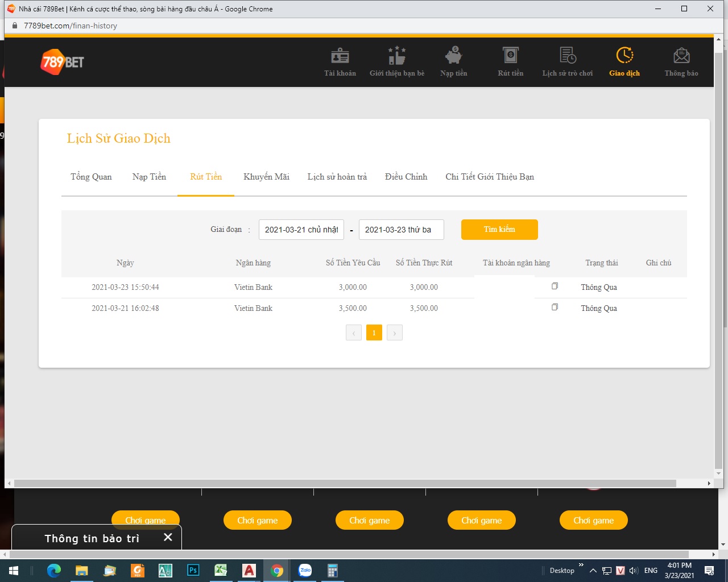Close the Thông tin bảo trì popup
This screenshot has height=582, width=728.
pos(168,537)
